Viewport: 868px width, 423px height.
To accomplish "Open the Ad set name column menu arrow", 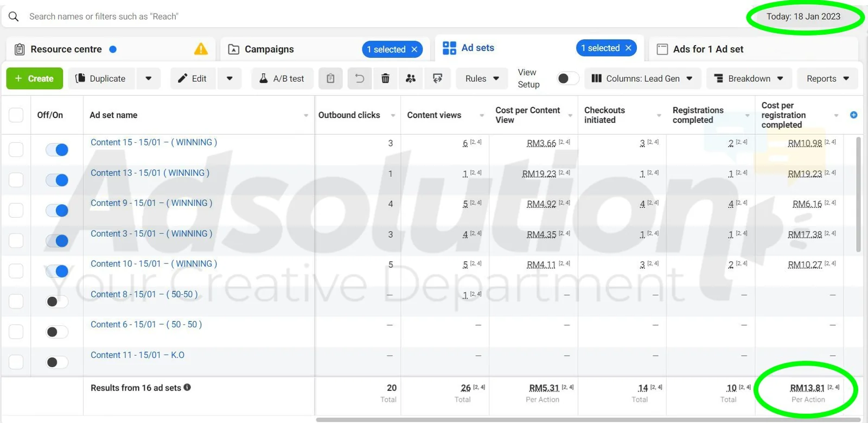I will (306, 116).
